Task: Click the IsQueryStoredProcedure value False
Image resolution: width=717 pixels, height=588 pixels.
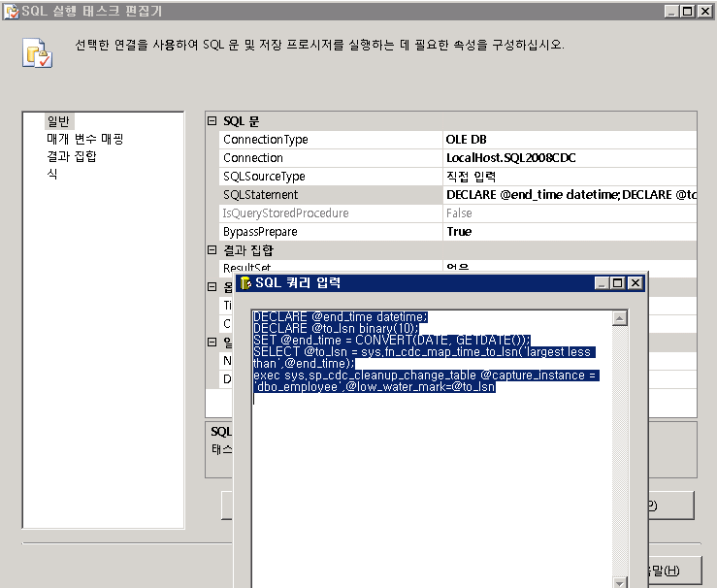Action: (570, 213)
